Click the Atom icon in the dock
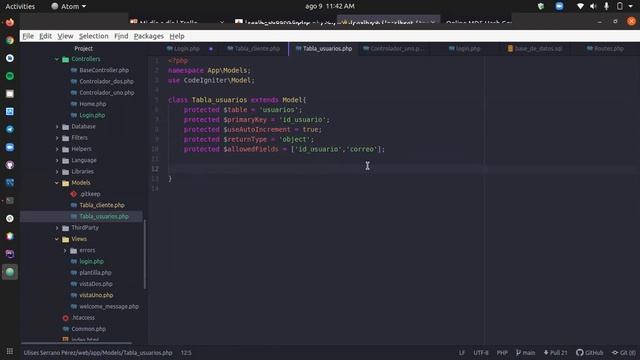The height and width of the screenshot is (360, 640). (x=10, y=272)
